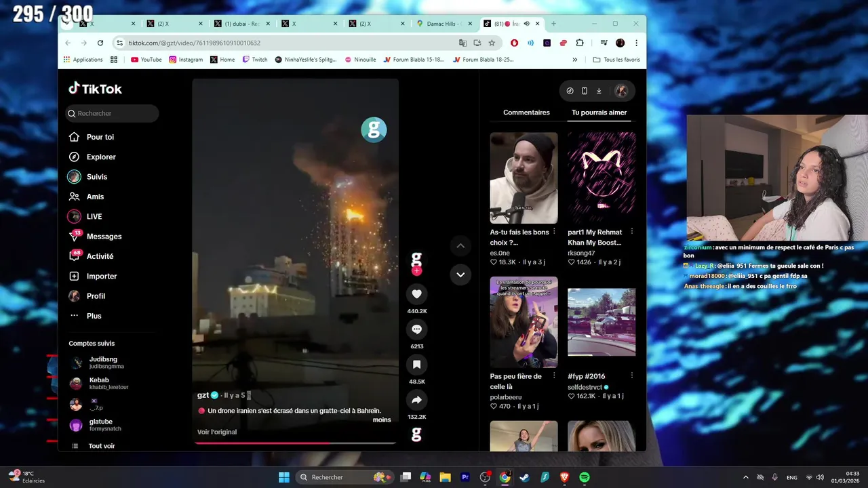Click Importer to upload a video
The height and width of the screenshot is (488, 868).
[102, 276]
